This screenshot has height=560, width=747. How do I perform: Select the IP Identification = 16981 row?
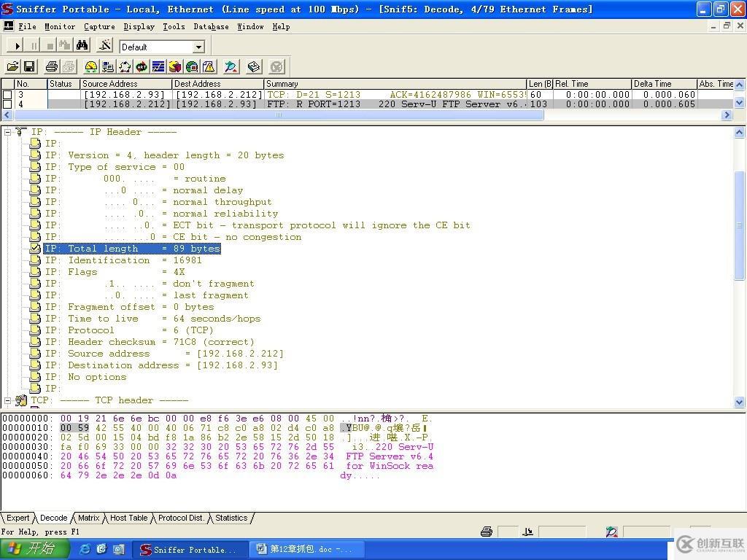point(123,260)
